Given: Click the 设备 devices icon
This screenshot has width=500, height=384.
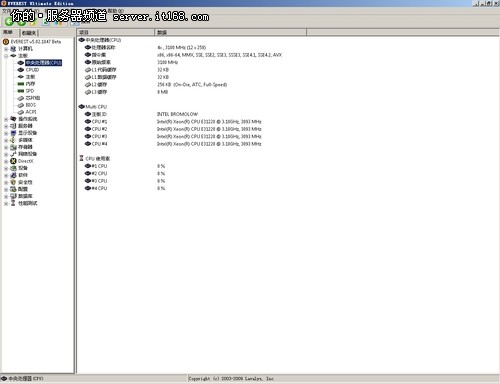Looking at the screenshot, I should 13,168.
